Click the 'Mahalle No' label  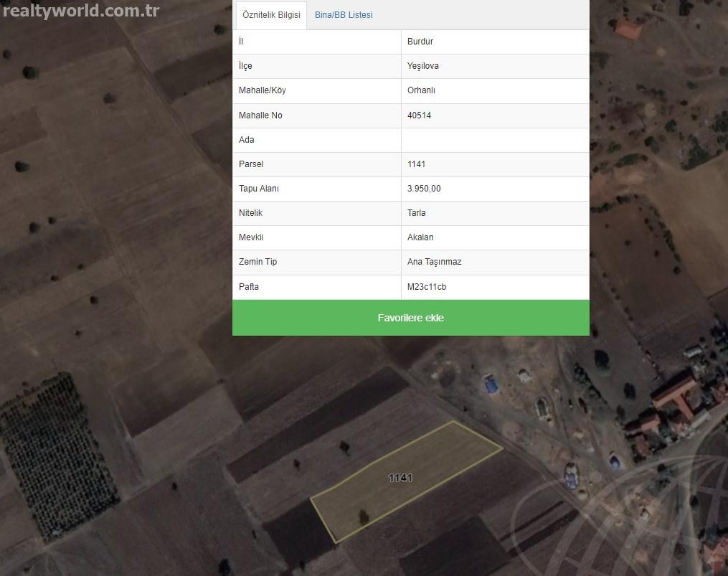[260, 115]
